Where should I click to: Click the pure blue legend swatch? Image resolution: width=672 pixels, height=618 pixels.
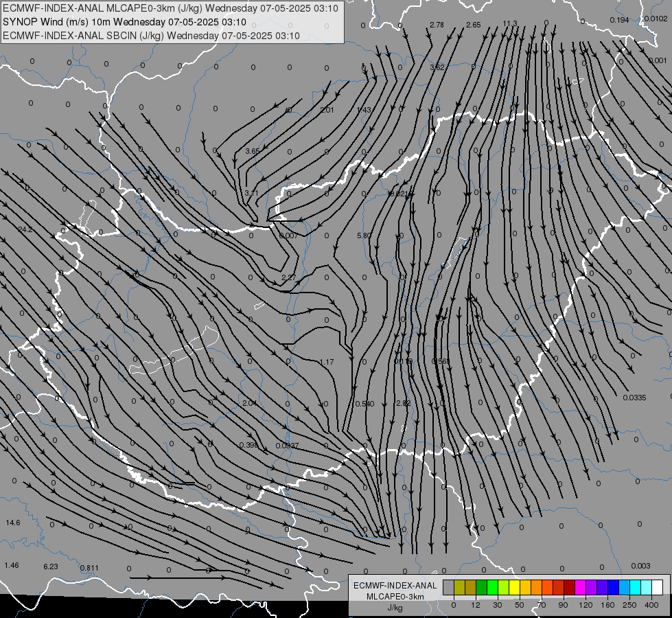pyautogui.click(x=613, y=587)
